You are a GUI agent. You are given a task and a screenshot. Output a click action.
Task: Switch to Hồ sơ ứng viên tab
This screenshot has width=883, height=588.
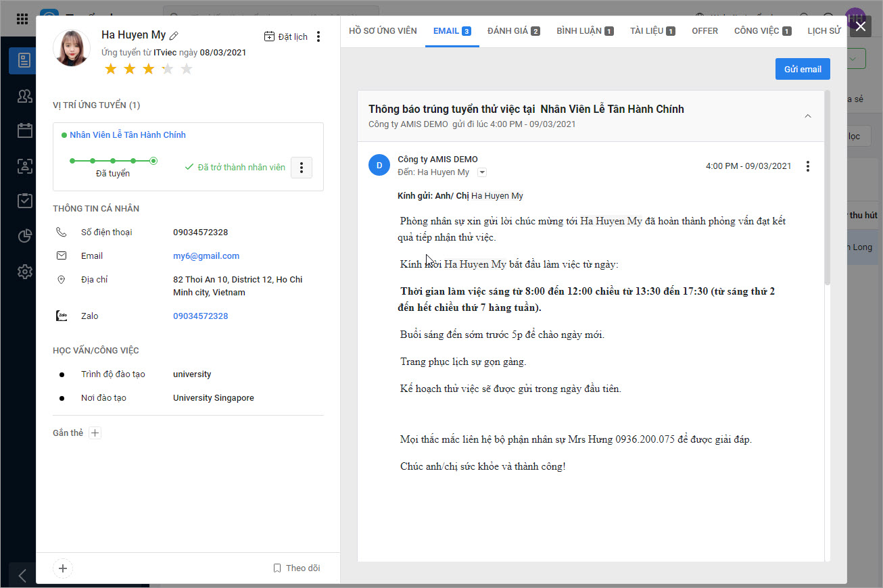383,31
